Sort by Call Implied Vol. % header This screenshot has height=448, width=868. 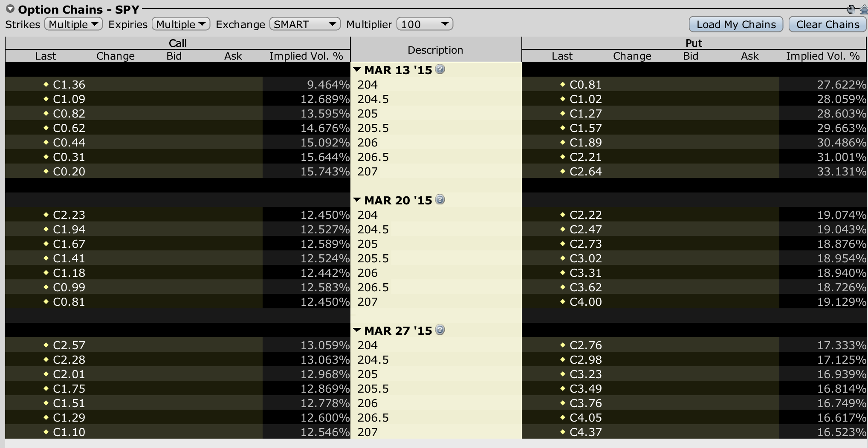[x=306, y=56]
